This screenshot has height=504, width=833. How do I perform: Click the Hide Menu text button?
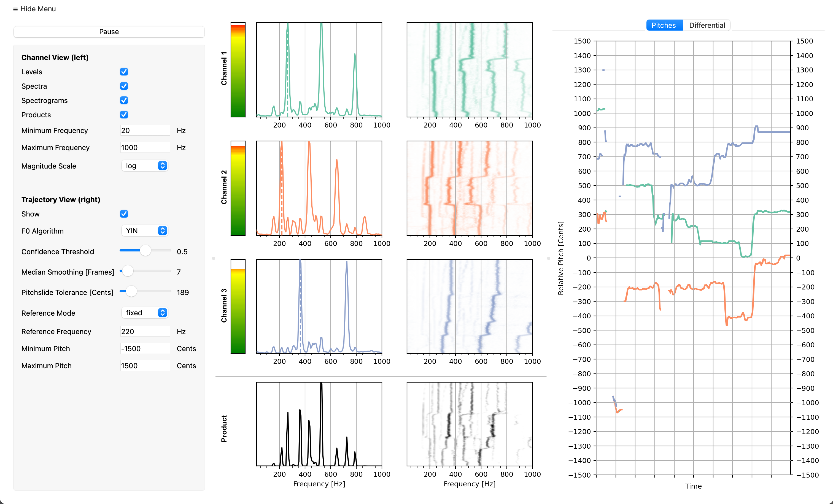click(x=38, y=9)
